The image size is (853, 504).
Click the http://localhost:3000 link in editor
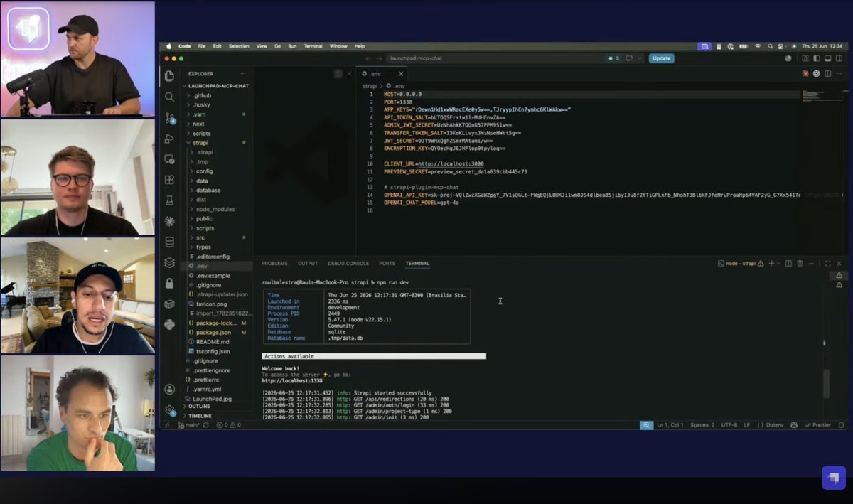point(451,163)
